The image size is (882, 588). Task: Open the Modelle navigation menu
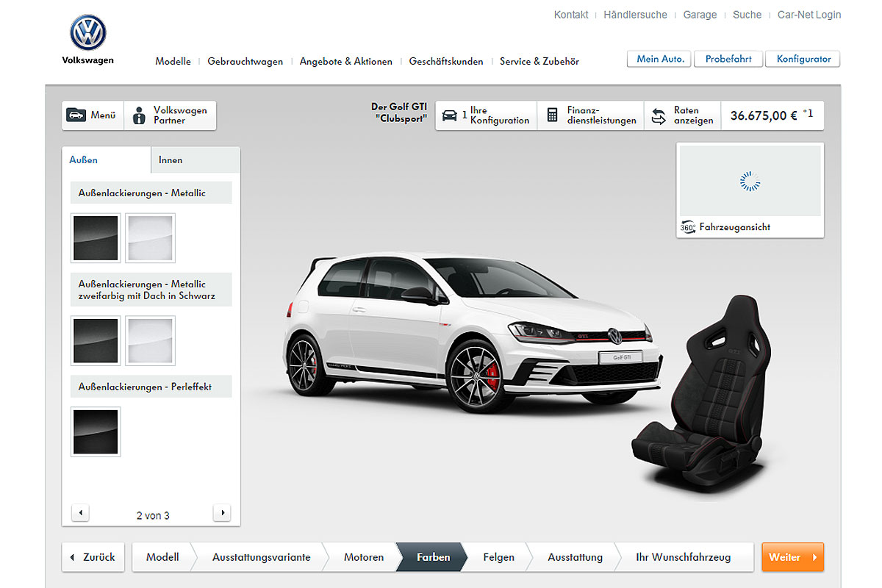pos(173,62)
